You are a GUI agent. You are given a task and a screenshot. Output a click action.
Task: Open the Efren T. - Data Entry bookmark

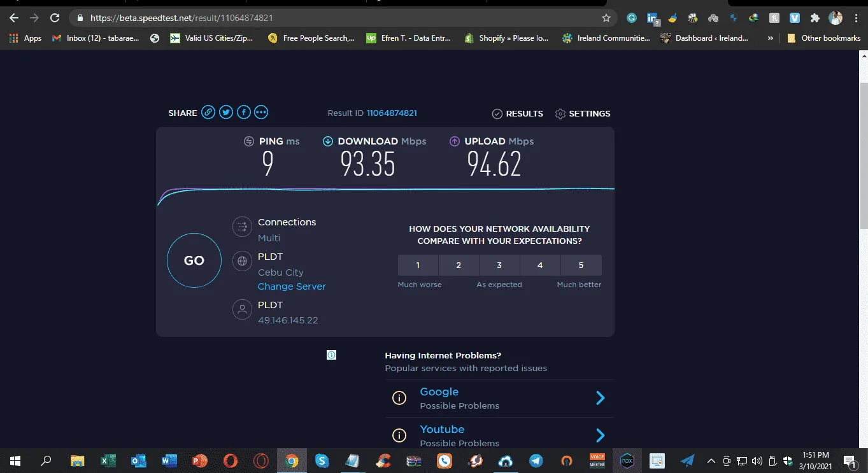(409, 38)
